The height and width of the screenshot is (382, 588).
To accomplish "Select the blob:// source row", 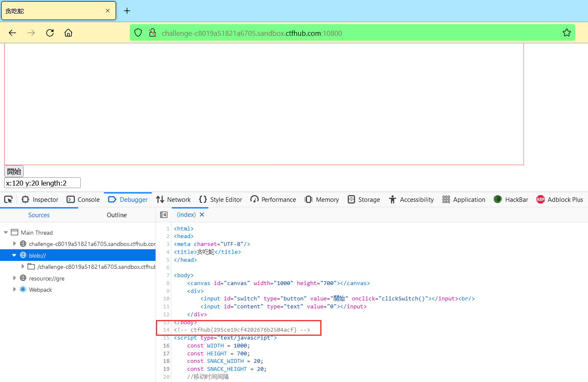I will (x=78, y=255).
